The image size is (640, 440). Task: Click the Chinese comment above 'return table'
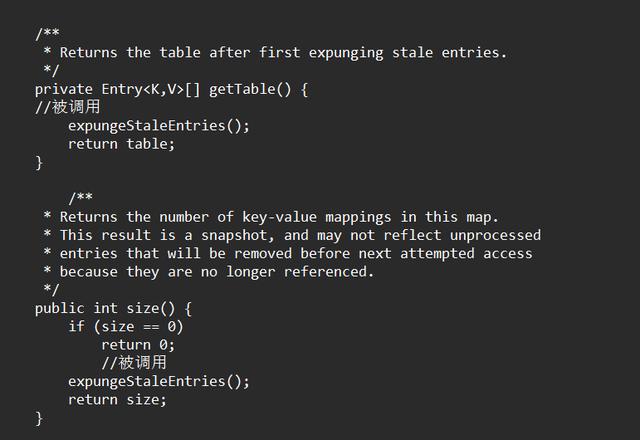68,107
